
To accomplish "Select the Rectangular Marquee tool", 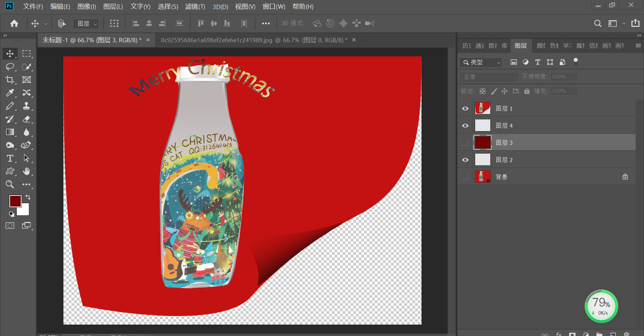I will click(27, 54).
